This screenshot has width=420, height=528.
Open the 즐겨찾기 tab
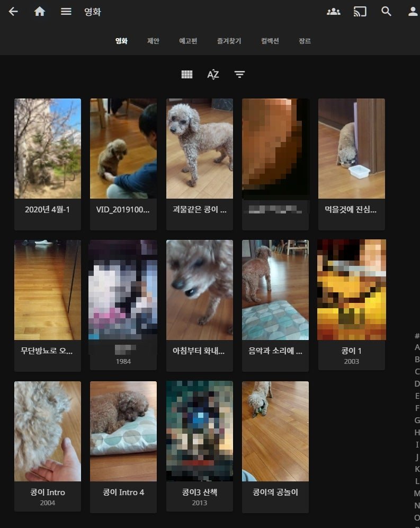pos(229,41)
